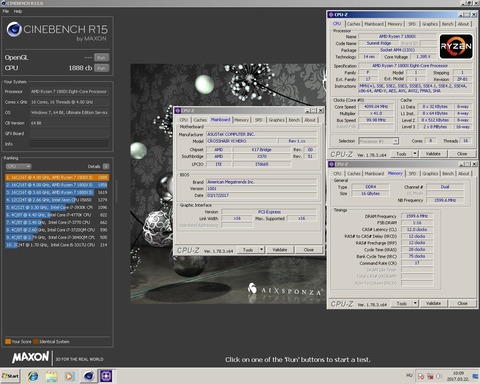Select CPU tab in Mainboard CPU-Z window

tap(184, 120)
